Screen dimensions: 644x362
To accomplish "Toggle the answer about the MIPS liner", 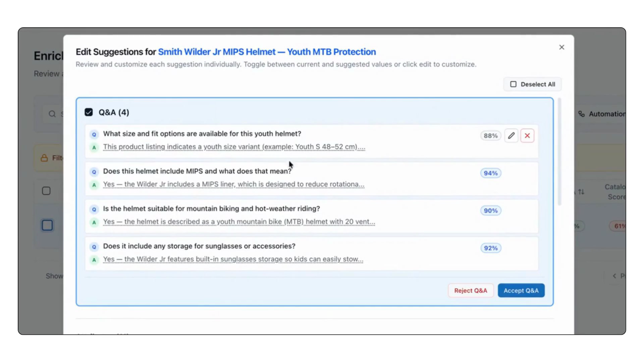I will [x=233, y=184].
